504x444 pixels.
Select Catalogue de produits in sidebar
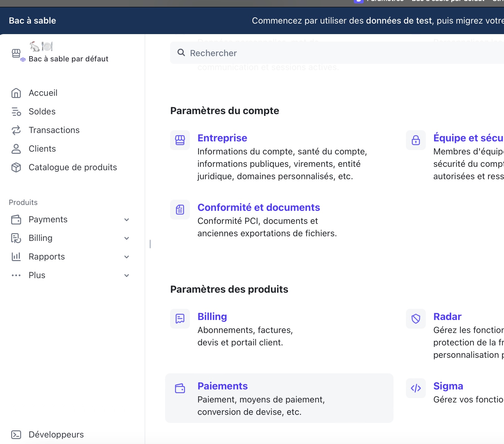click(x=73, y=167)
